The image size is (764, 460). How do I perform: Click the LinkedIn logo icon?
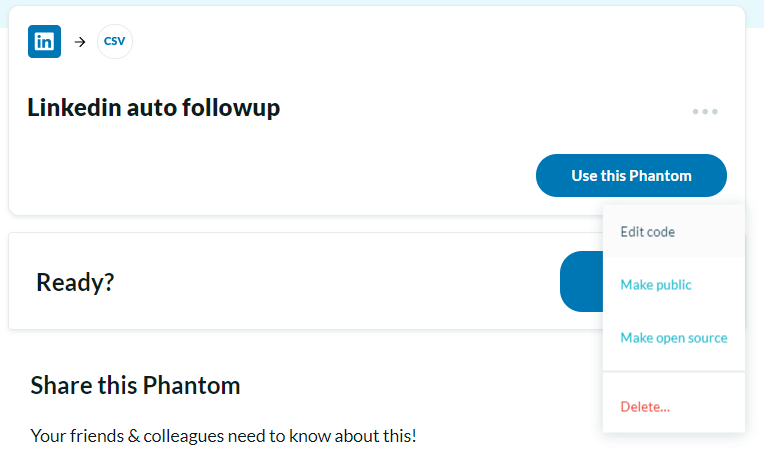[x=44, y=41]
